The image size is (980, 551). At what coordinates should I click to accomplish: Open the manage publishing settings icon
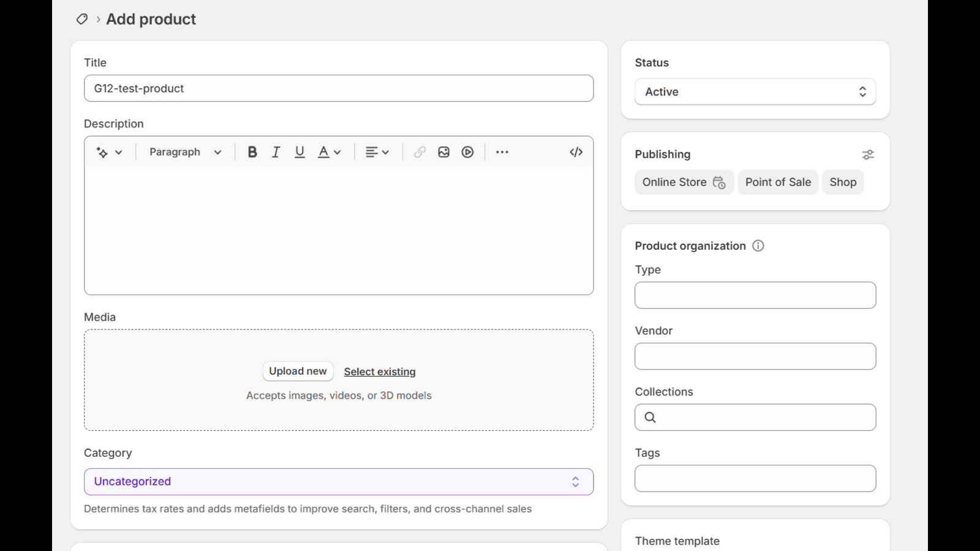point(868,155)
